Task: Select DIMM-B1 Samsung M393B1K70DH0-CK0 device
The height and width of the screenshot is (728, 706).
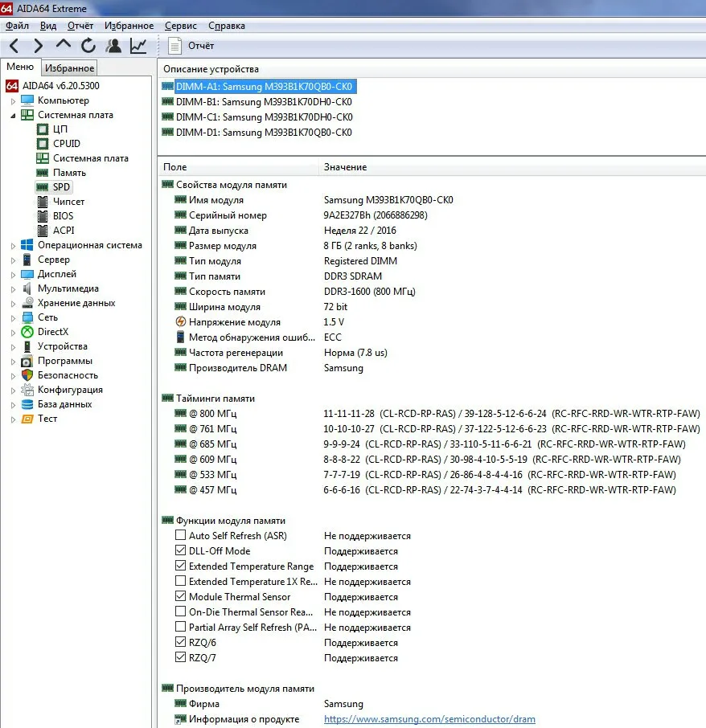Action: coord(264,102)
